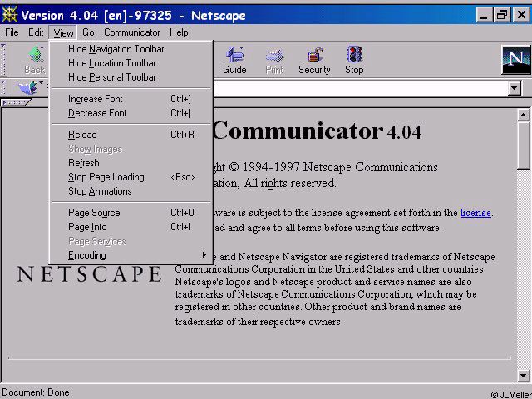Select Hide Location Toolbar

pyautogui.click(x=131, y=63)
